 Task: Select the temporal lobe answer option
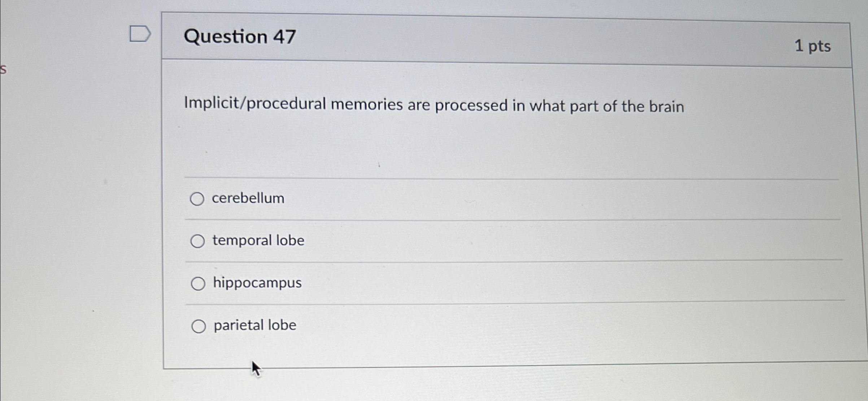[x=198, y=241]
